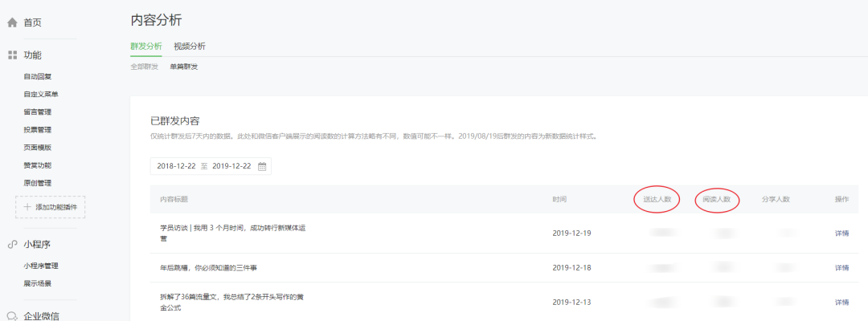Click the grid icon beside 功能
The width and height of the screenshot is (868, 321).
point(12,55)
